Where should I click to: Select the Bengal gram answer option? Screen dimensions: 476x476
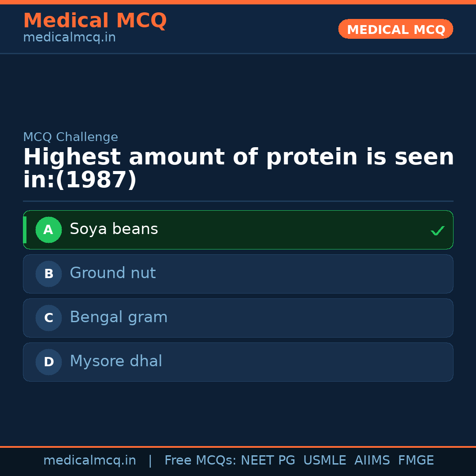click(238, 318)
